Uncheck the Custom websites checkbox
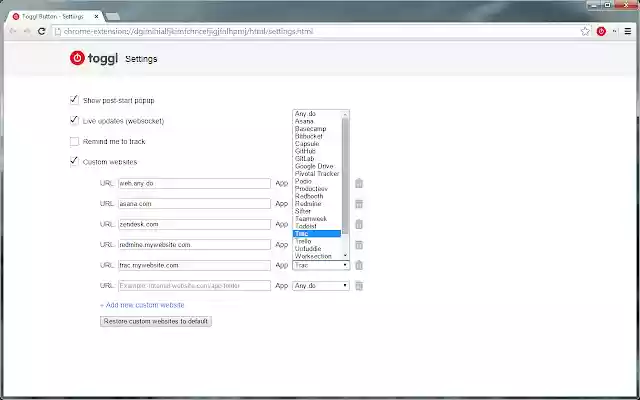 click(x=74, y=162)
